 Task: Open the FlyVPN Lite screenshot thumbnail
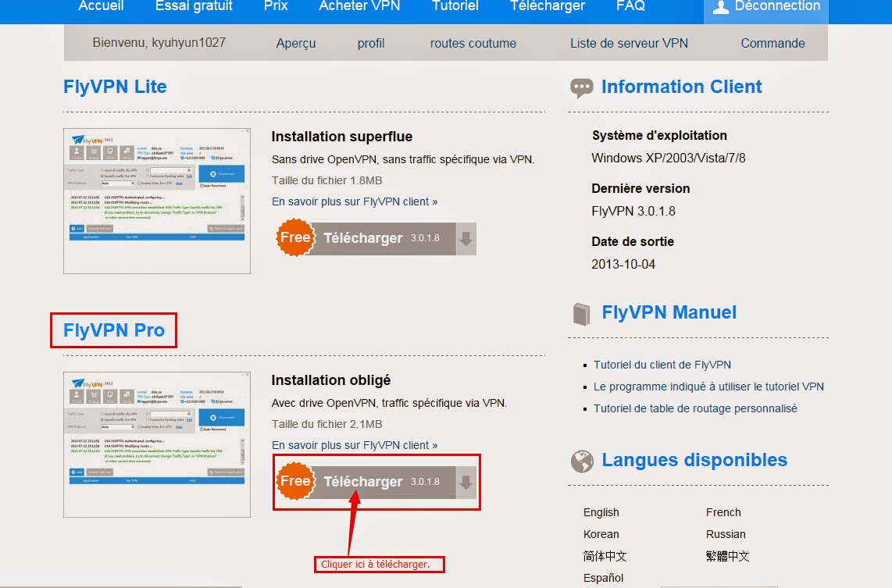pos(157,201)
